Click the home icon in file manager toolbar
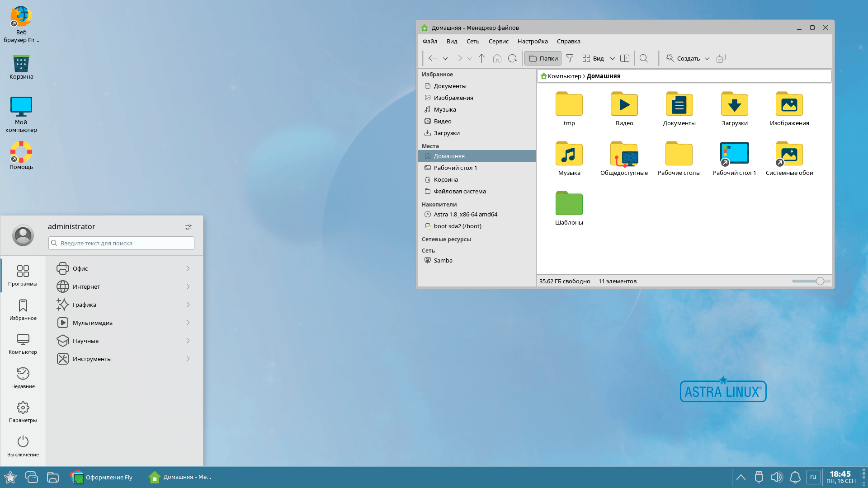Image resolution: width=868 pixels, height=488 pixels. click(497, 58)
